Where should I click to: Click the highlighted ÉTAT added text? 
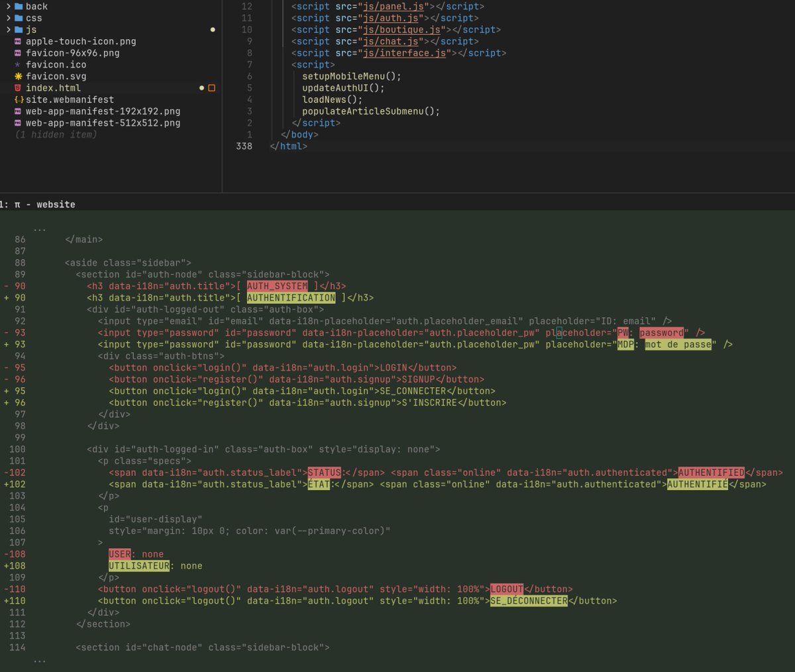pyautogui.click(x=319, y=484)
